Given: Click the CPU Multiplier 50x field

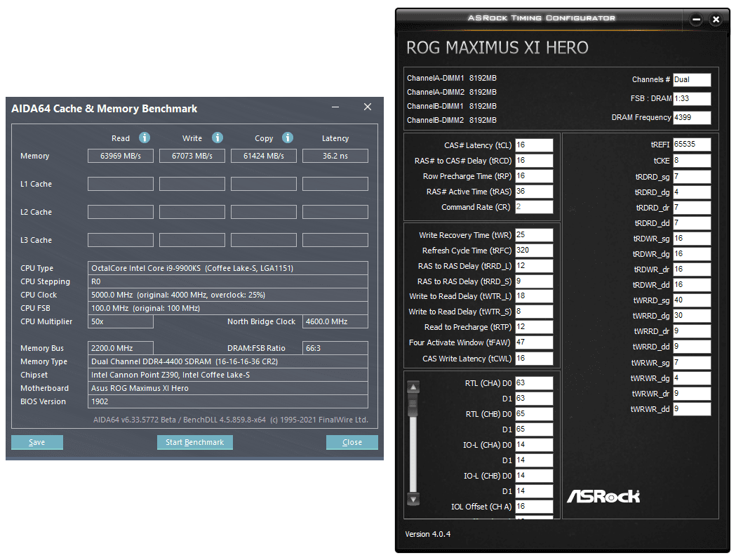Looking at the screenshot, I should pyautogui.click(x=121, y=321).
